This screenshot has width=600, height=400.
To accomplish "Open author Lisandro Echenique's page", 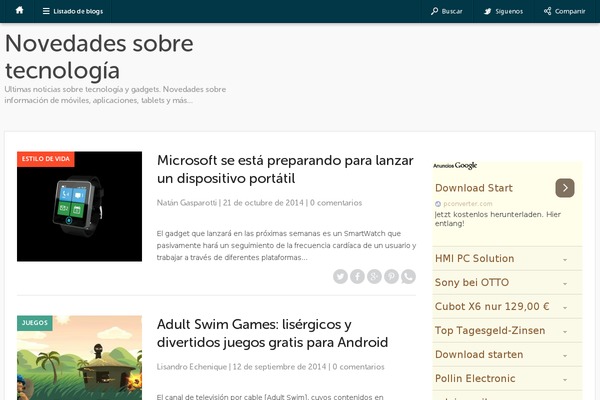I will [192, 367].
